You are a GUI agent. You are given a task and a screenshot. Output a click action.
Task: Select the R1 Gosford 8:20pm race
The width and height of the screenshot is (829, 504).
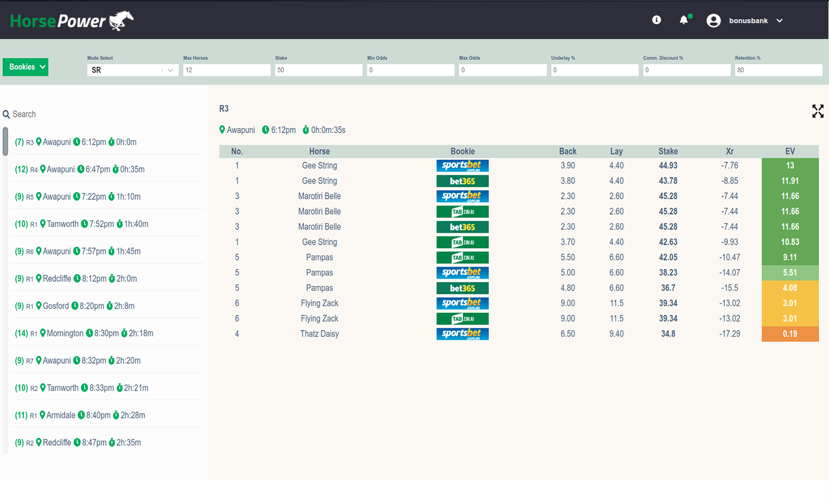(x=107, y=306)
